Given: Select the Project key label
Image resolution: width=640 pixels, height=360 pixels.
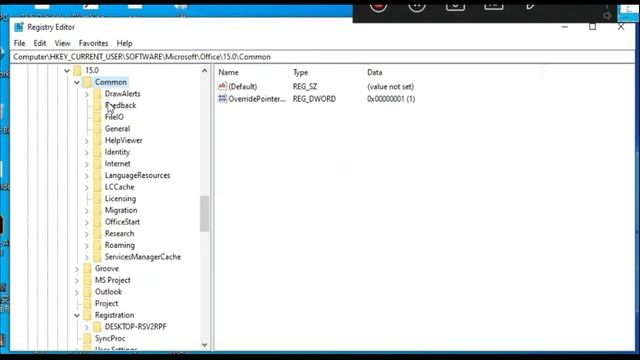Looking at the screenshot, I should 107,303.
